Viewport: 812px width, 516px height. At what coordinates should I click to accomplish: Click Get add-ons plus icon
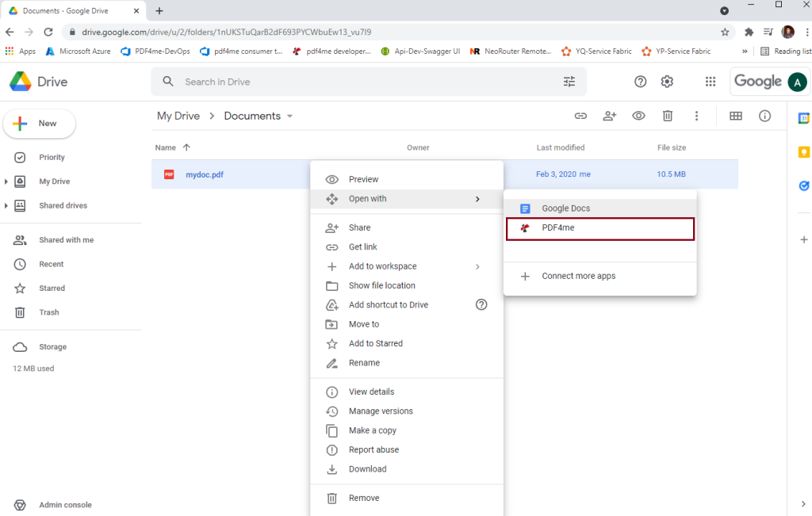click(804, 239)
